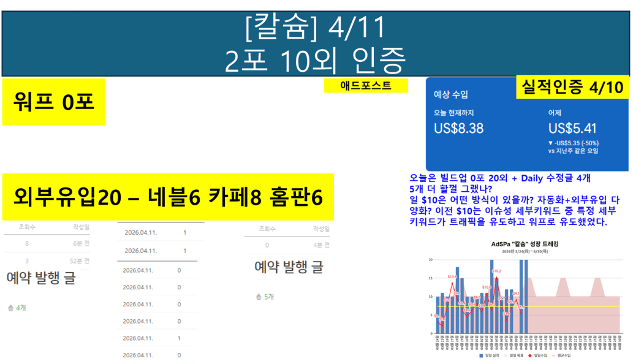
Task: Click the yellow 평균수입 legend line
Action: [555, 355]
